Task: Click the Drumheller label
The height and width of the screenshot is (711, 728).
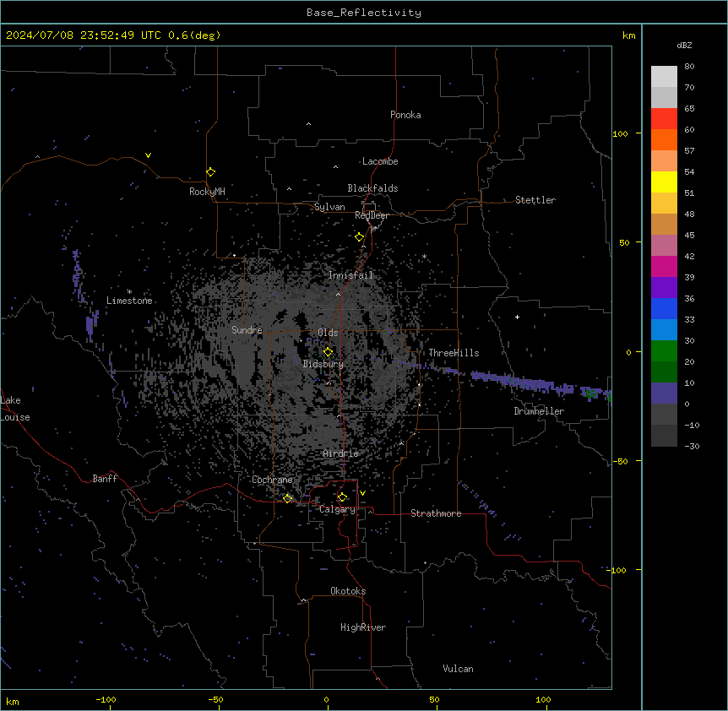Action: coord(539,411)
